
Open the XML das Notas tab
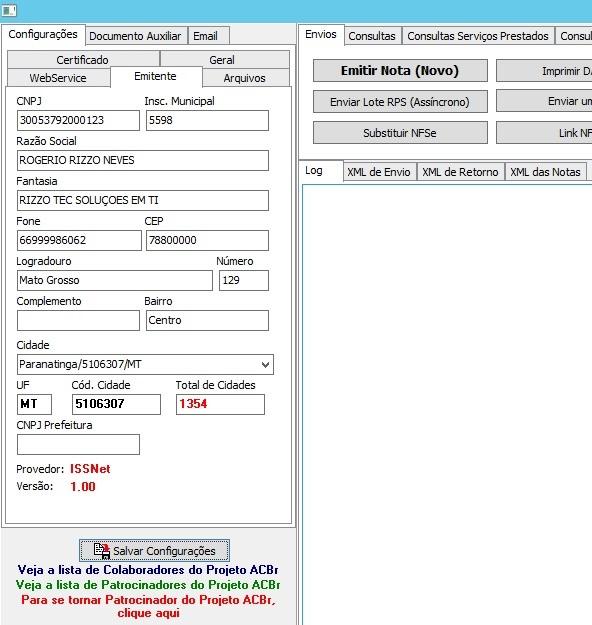pyautogui.click(x=545, y=172)
